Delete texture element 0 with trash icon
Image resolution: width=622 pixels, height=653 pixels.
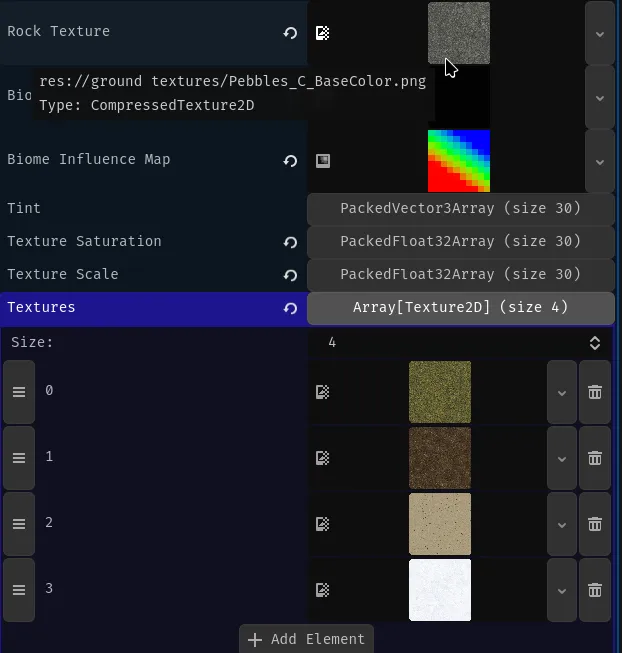595,392
